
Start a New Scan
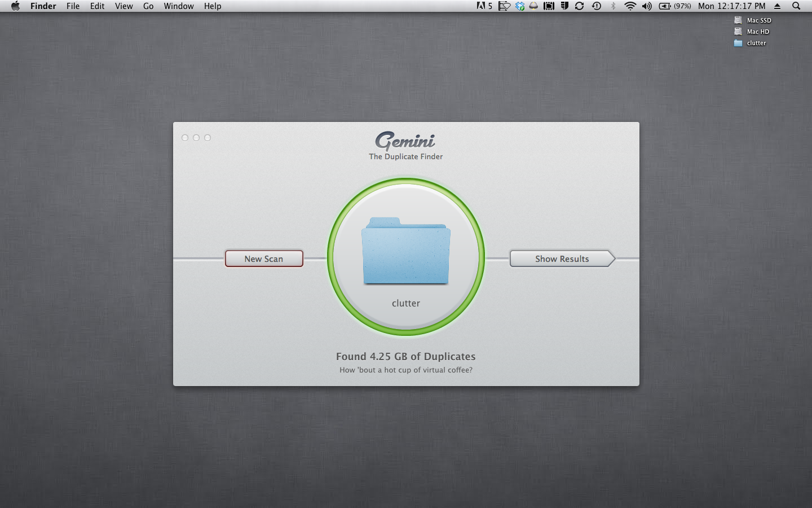[x=264, y=259]
